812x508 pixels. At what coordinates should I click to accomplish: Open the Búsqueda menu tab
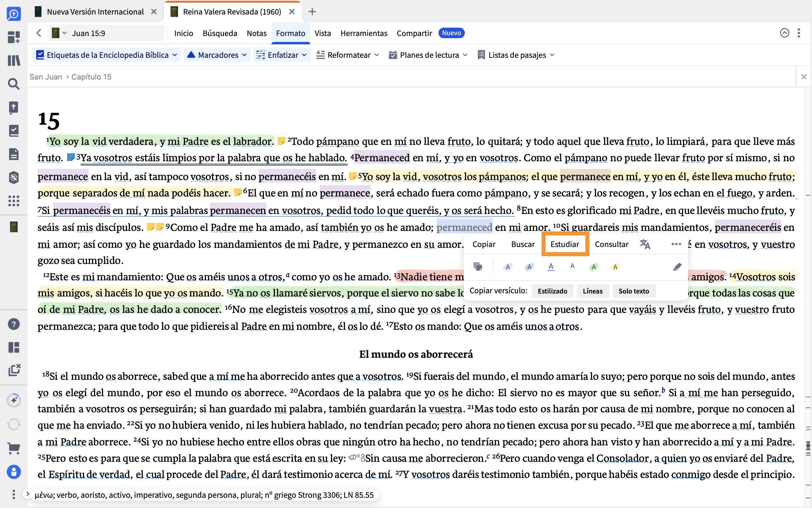(220, 33)
